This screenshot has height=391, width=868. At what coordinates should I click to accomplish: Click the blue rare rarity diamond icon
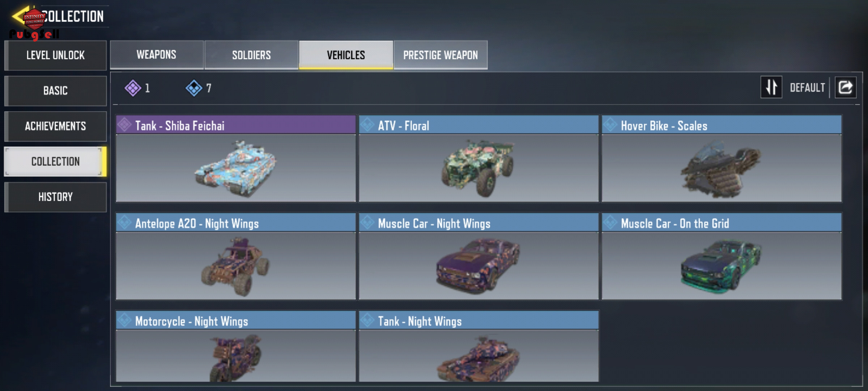[x=194, y=88]
